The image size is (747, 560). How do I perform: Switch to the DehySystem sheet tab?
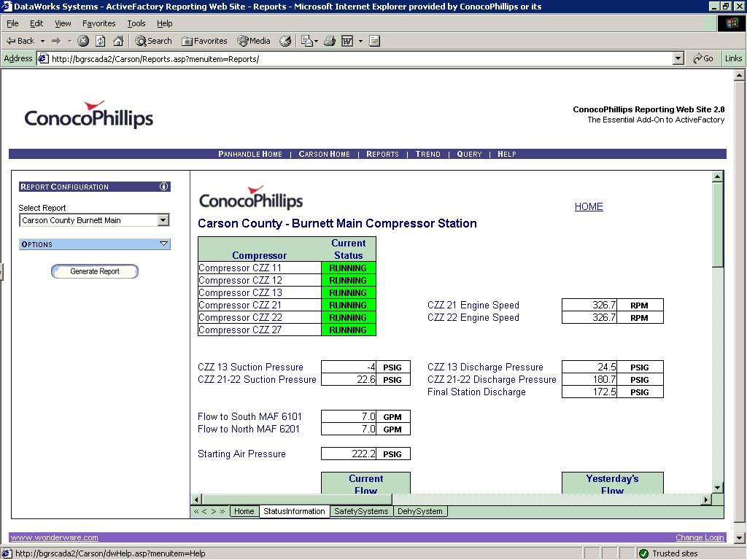[419, 511]
